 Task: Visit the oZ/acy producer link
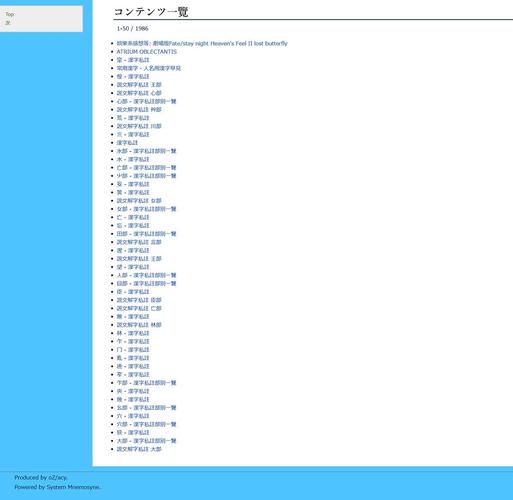(x=57, y=478)
